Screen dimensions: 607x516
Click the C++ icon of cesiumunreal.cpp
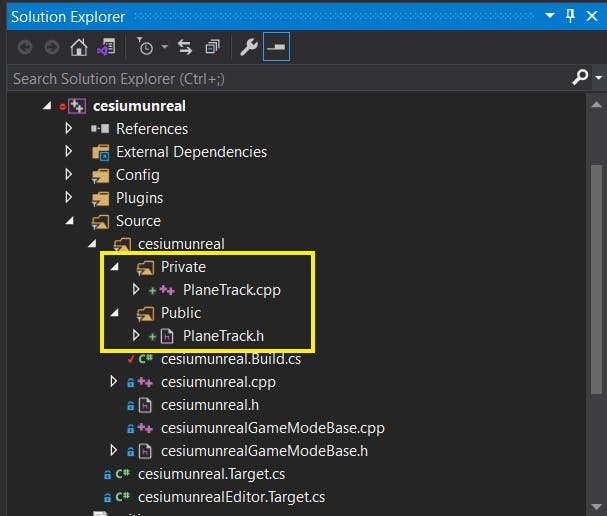pyautogui.click(x=145, y=382)
